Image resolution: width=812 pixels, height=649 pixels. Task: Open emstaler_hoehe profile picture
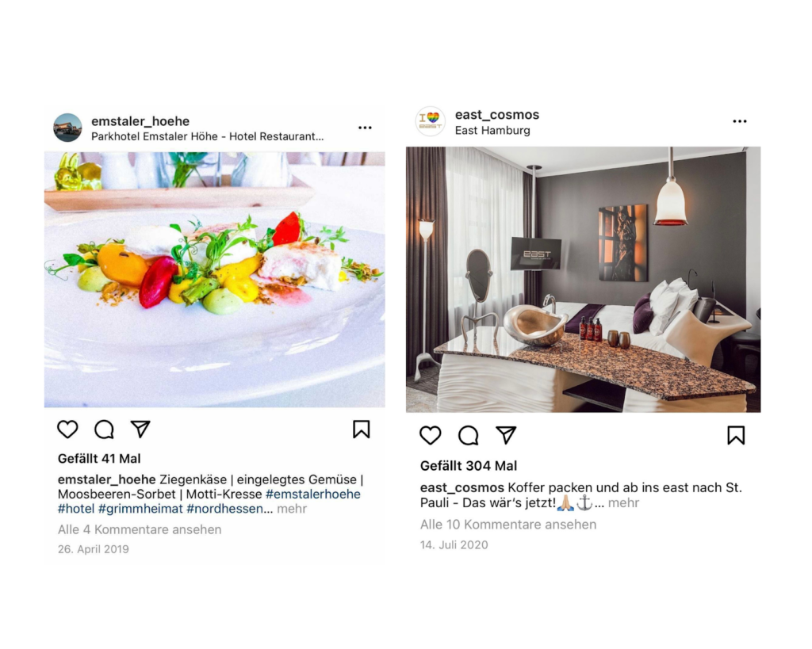[x=68, y=128]
